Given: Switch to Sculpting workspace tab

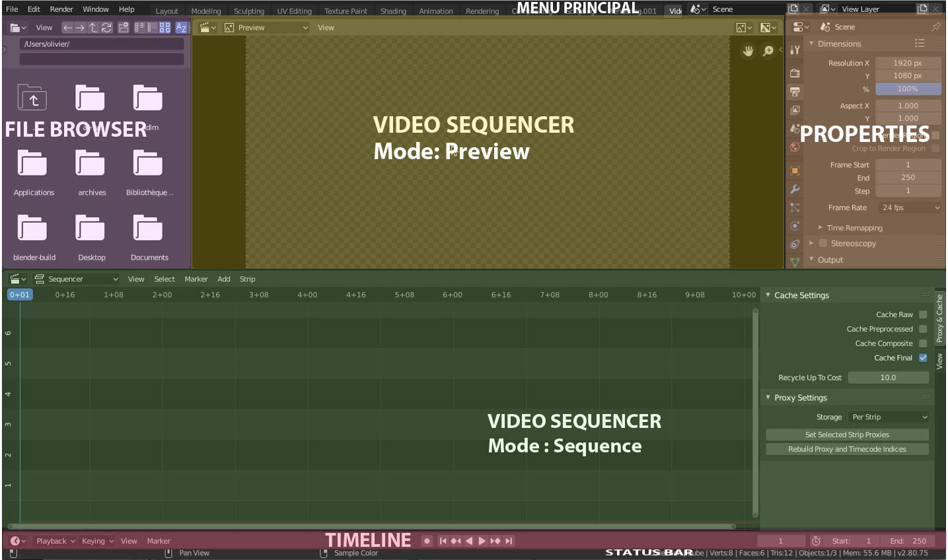Looking at the screenshot, I should (x=249, y=11).
